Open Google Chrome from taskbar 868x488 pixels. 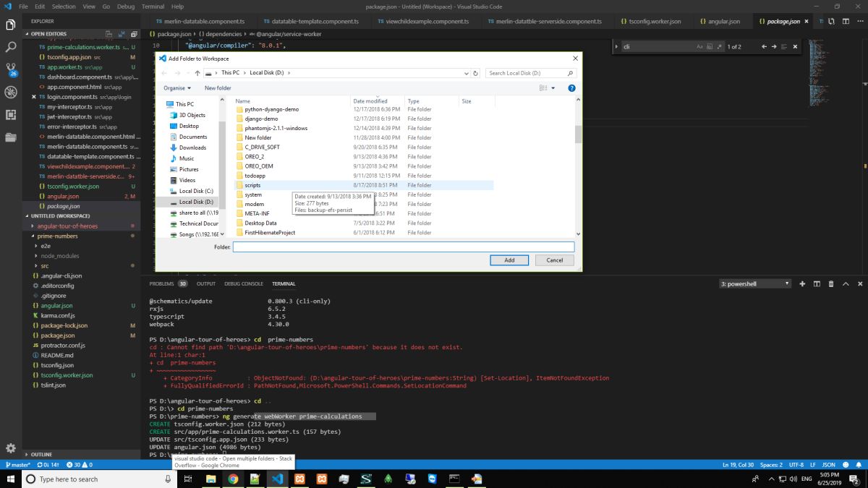[x=233, y=479]
